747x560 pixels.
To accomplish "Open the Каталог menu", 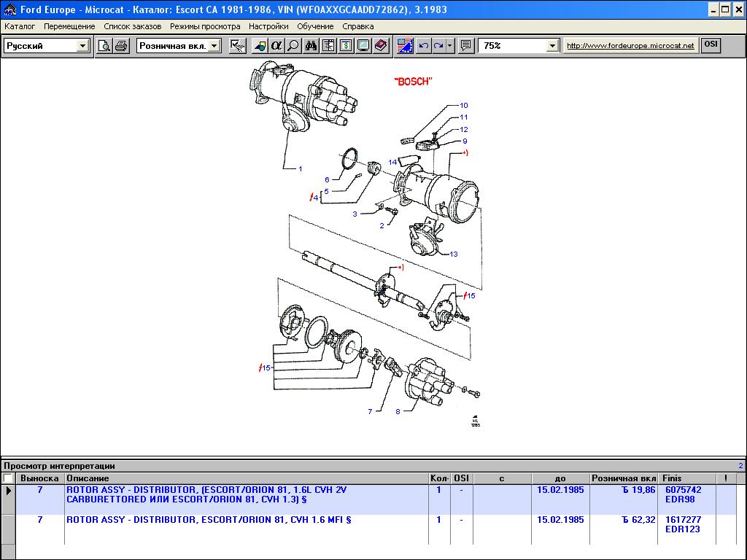I will point(20,26).
